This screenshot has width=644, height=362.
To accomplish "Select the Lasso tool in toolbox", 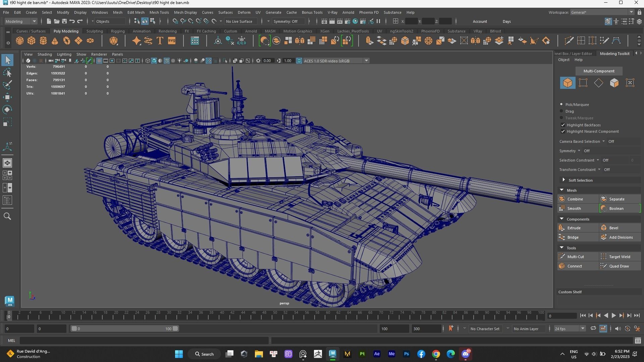I will tap(7, 72).
